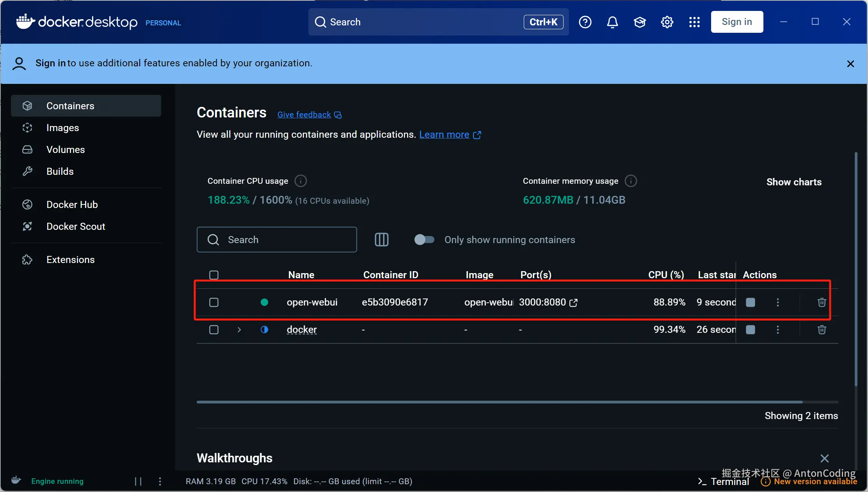Click the Sign in button

pyautogui.click(x=736, y=22)
